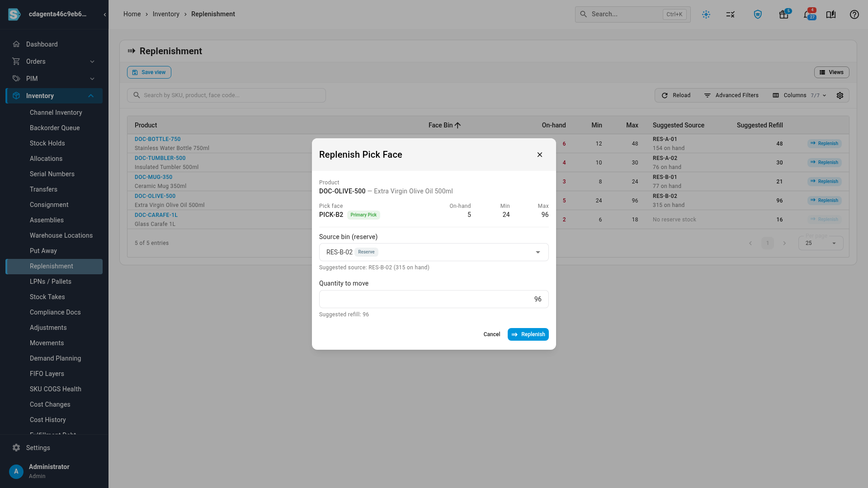Open Warehouse Locations
This screenshot has width=868, height=488.
(61, 235)
